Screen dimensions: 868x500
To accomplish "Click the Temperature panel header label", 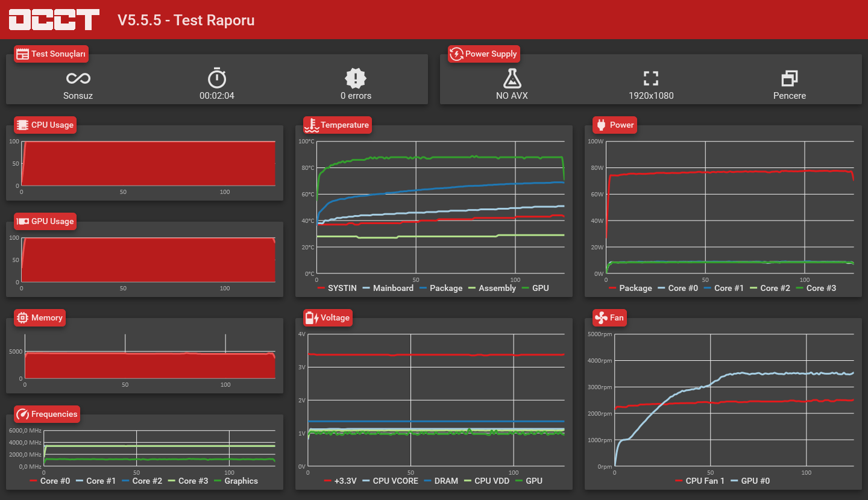I will 345,125.
